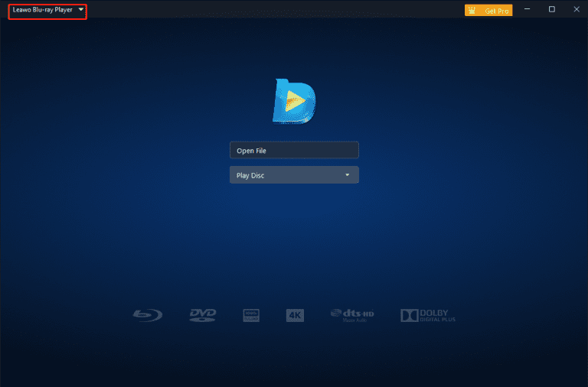Click the Leawo play-arrow logo in center

pos(295,100)
